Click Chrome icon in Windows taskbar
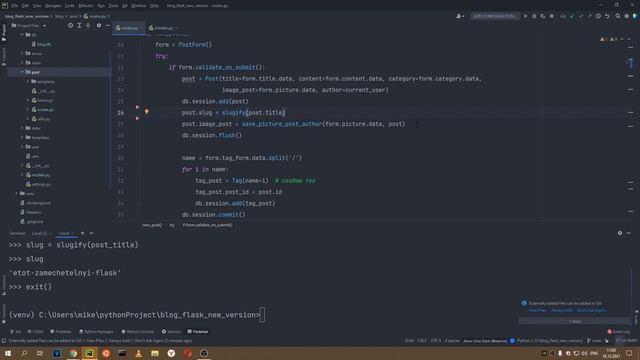Viewport: 640px width, 360px height. (73, 353)
